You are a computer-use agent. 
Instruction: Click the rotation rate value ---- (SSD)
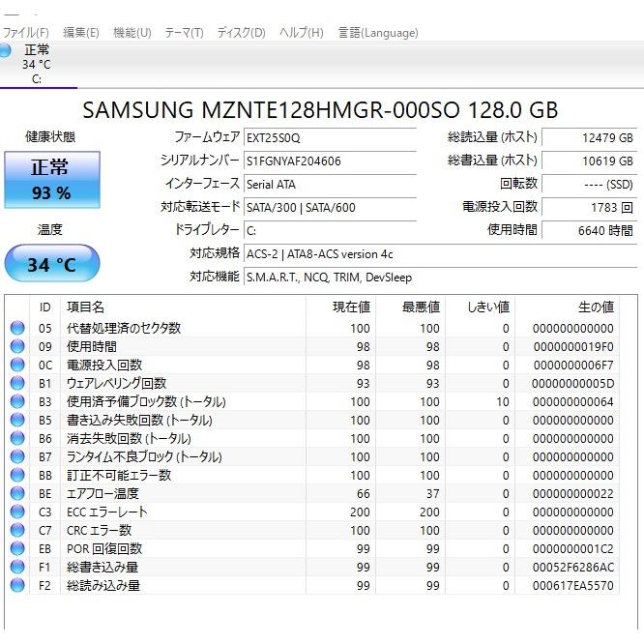[x=590, y=184]
